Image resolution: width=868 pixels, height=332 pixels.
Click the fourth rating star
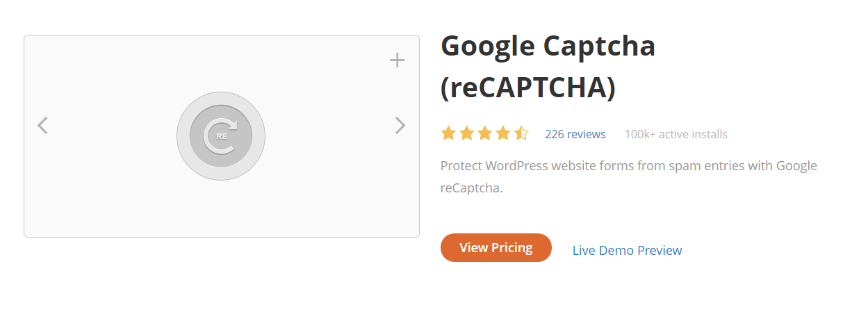pos(502,133)
